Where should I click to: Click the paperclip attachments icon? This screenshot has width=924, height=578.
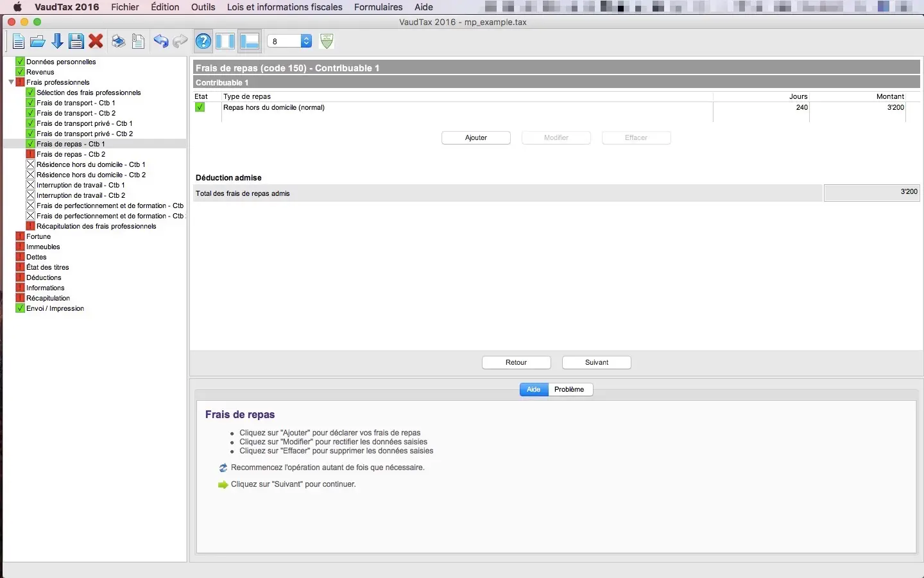point(138,42)
